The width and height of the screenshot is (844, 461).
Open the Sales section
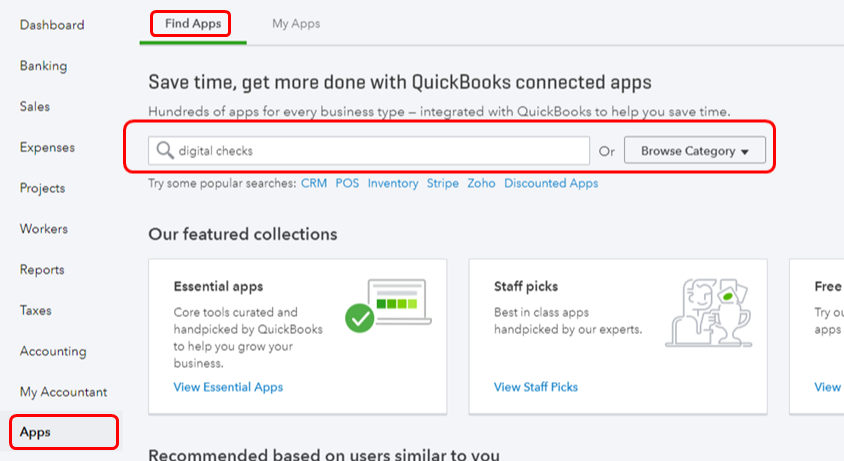pos(35,107)
